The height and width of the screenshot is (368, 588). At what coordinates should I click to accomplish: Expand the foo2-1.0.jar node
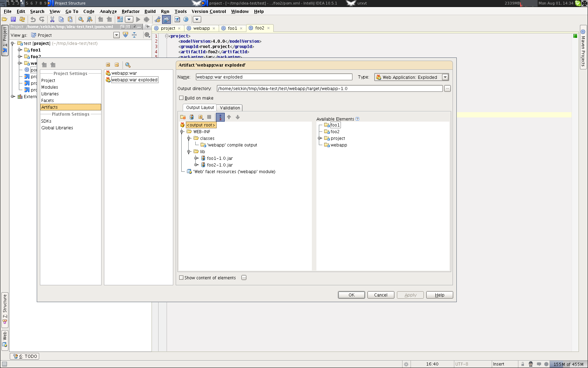tap(196, 165)
